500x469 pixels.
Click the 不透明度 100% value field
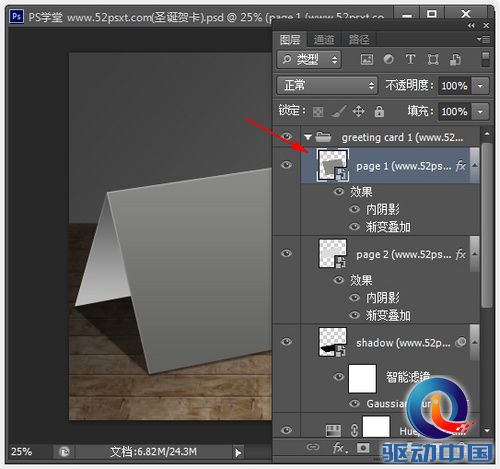454,86
